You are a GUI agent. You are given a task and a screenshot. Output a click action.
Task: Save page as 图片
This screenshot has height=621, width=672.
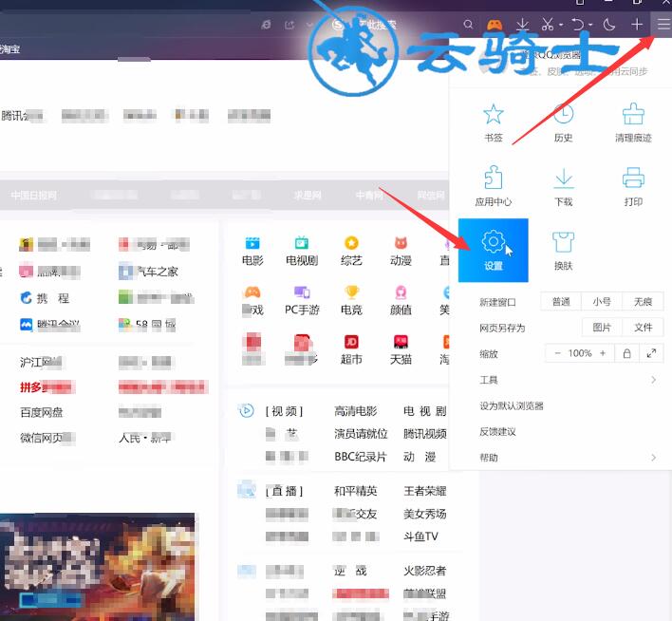tap(601, 328)
